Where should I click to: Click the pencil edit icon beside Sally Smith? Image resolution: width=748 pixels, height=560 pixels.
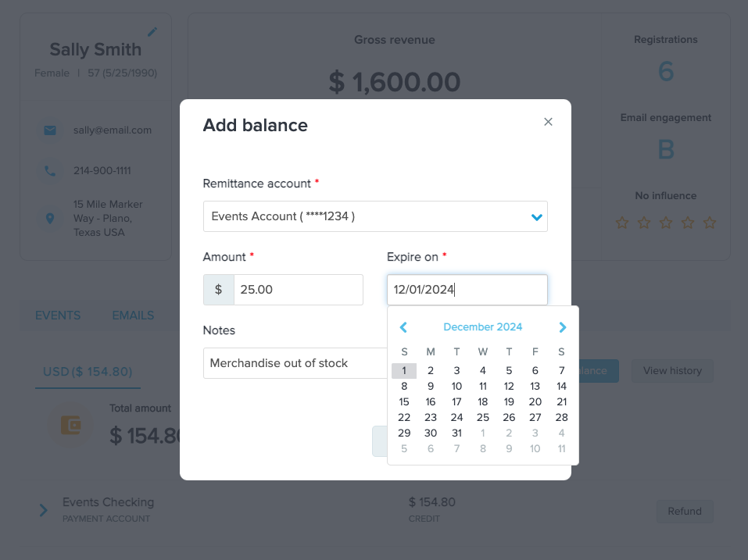(152, 32)
